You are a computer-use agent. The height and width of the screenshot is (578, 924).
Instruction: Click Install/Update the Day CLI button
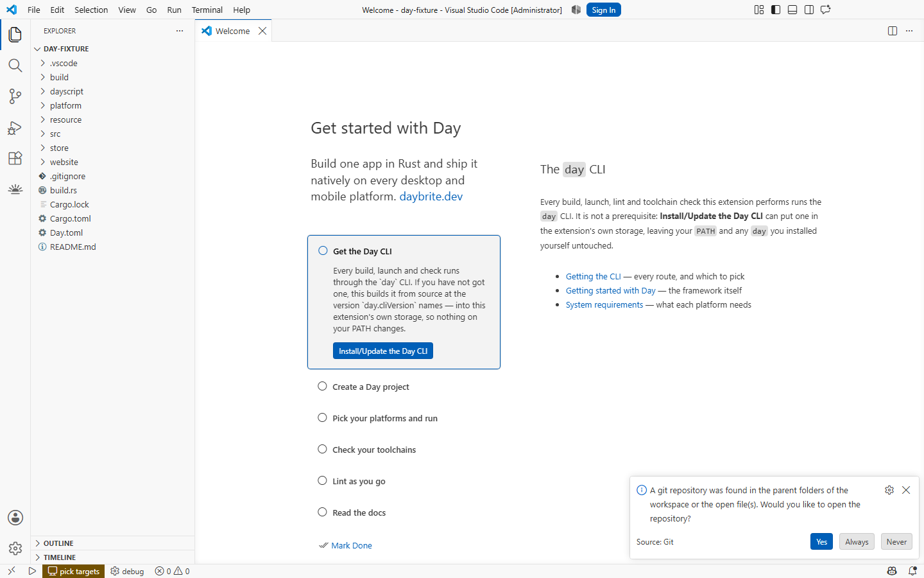[x=383, y=351]
